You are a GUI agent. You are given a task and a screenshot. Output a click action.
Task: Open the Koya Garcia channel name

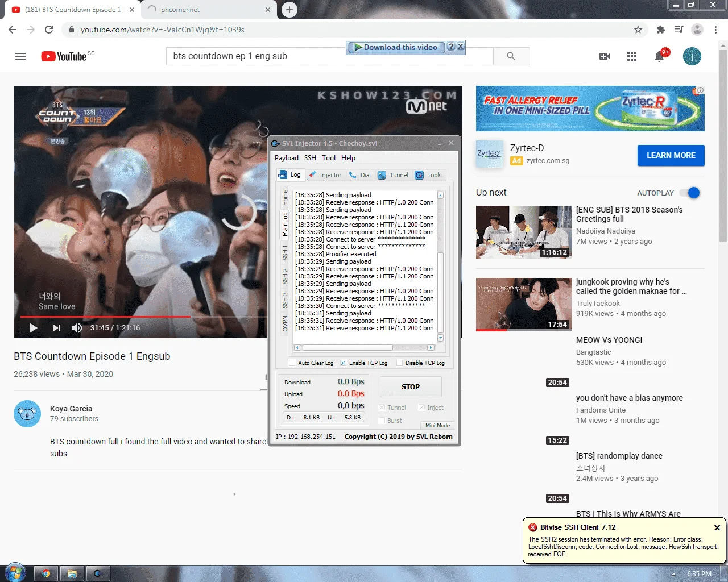(x=71, y=409)
